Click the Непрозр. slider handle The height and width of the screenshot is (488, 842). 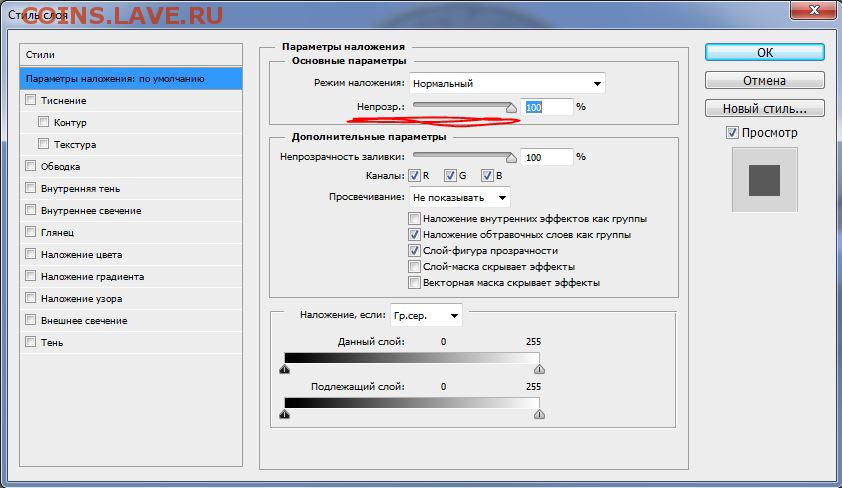(x=511, y=108)
